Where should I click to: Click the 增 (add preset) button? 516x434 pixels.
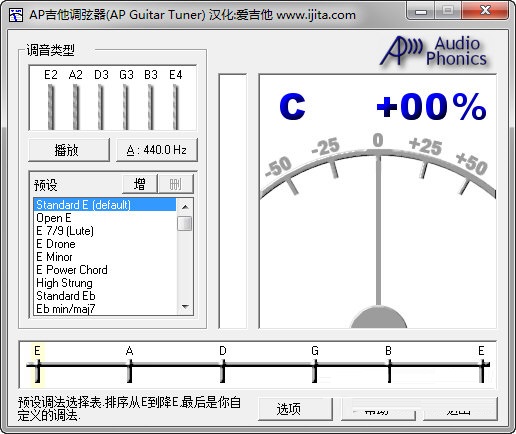140,184
